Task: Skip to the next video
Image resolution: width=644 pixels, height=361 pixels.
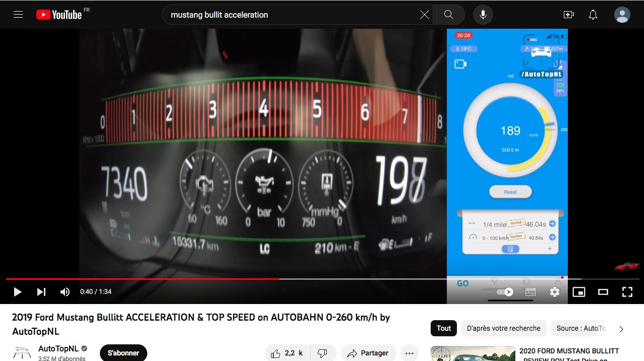Action: tap(41, 292)
